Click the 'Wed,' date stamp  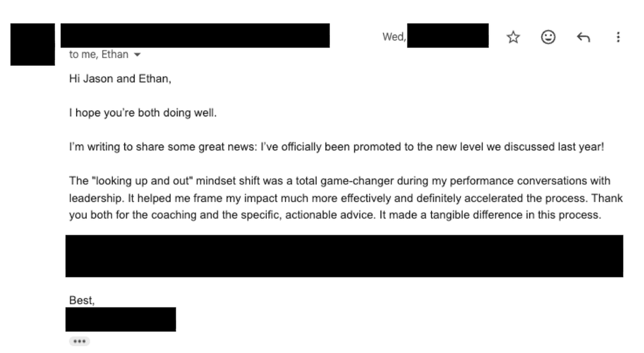(x=394, y=37)
